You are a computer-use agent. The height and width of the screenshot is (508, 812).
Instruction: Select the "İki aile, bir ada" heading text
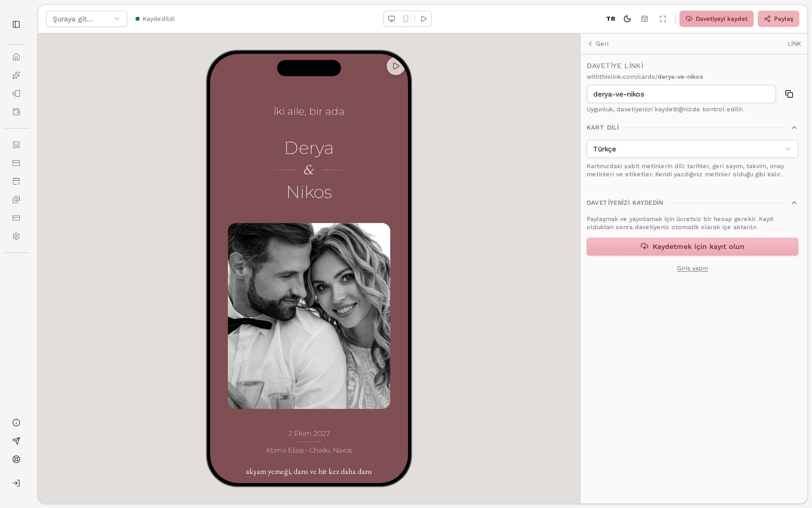point(309,111)
